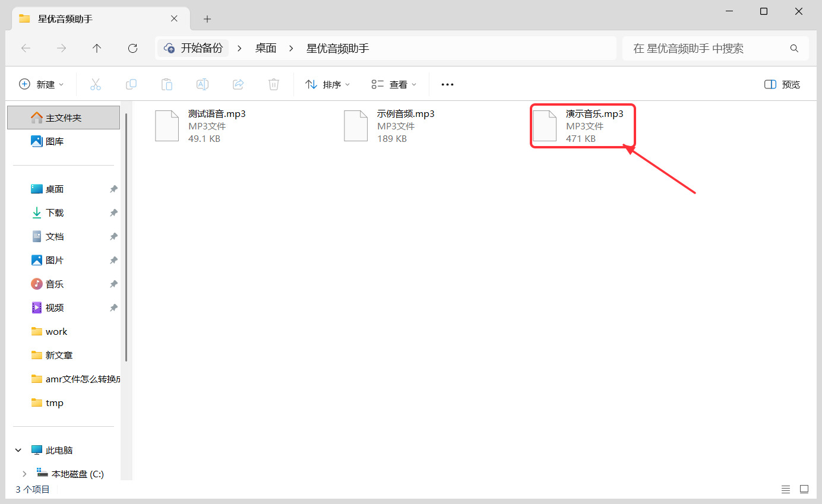Click the Share icon in toolbar
Image resolution: width=822 pixels, height=504 pixels.
tap(238, 84)
